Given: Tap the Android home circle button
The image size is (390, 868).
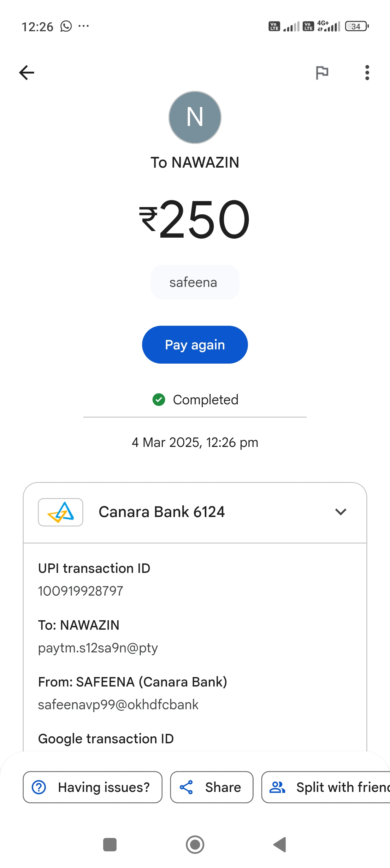Looking at the screenshot, I should pos(195,844).
